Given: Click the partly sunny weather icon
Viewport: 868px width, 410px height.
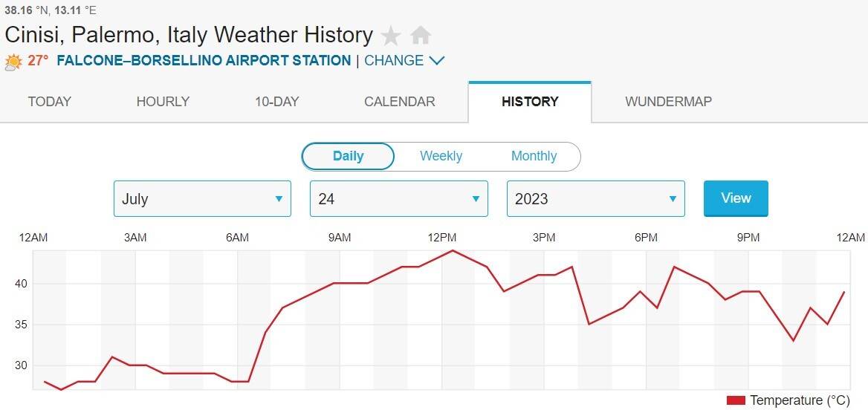Looking at the screenshot, I should click(x=13, y=62).
